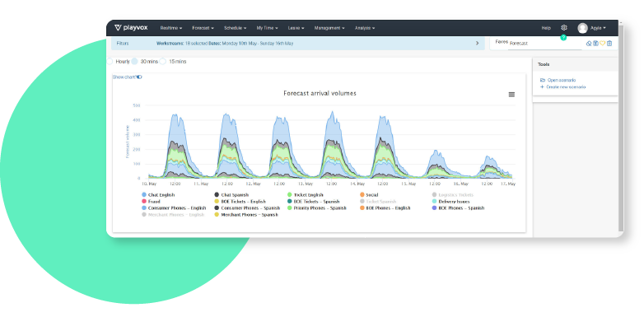Toggle Fraud legend series
Viewport: 644px width, 317px height.
coord(152,202)
